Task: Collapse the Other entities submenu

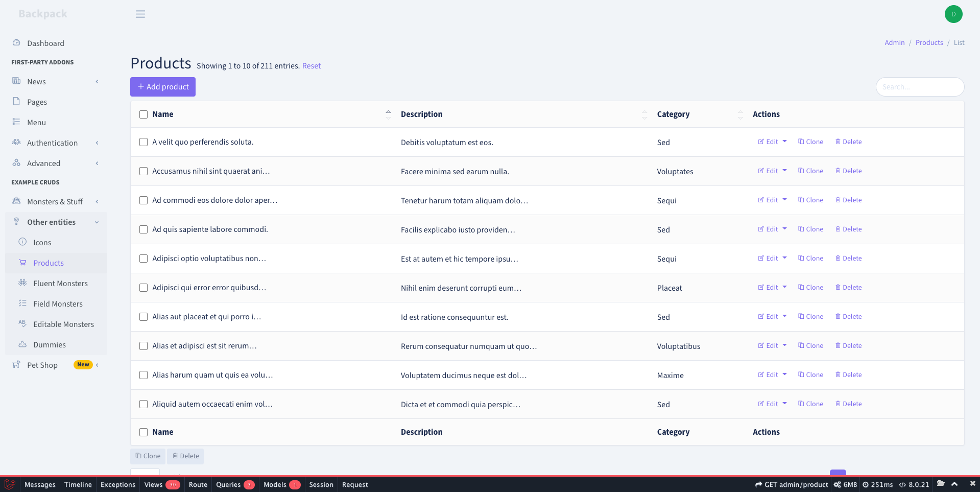Action: coord(97,222)
